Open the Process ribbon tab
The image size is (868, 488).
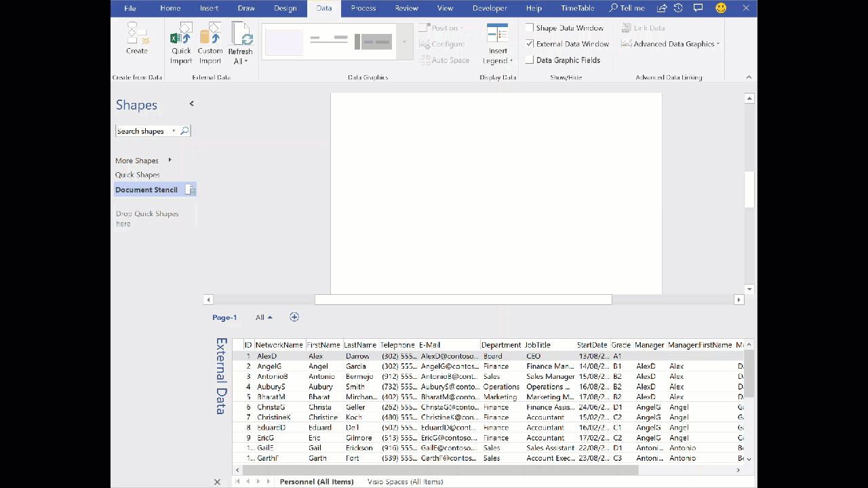[363, 8]
